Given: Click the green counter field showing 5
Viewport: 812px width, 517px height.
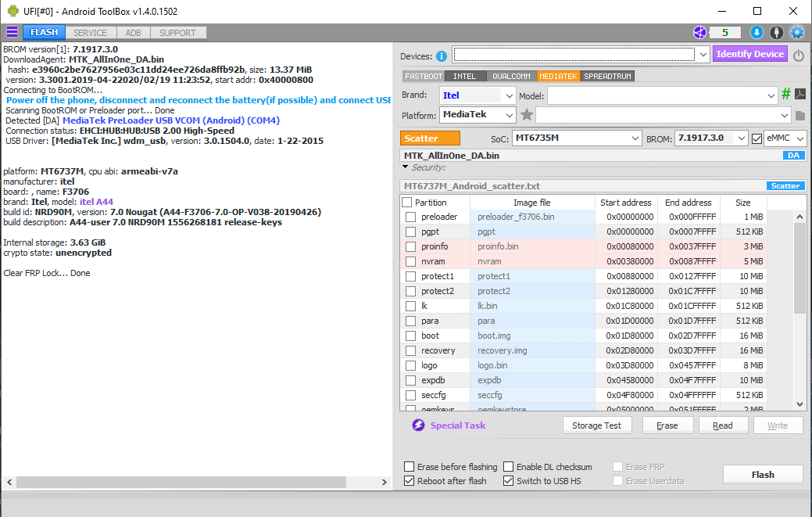Looking at the screenshot, I should [725, 33].
